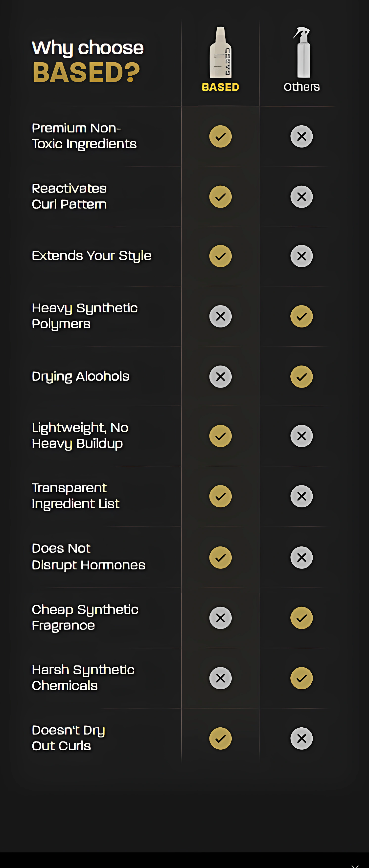
Task: Click Others X icon for Reactivates Curl Pattern
Action: click(x=301, y=197)
